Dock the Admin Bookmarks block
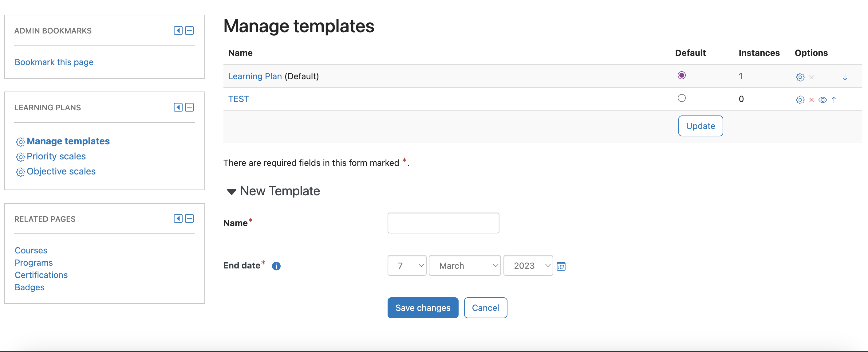This screenshot has width=868, height=352. [178, 31]
